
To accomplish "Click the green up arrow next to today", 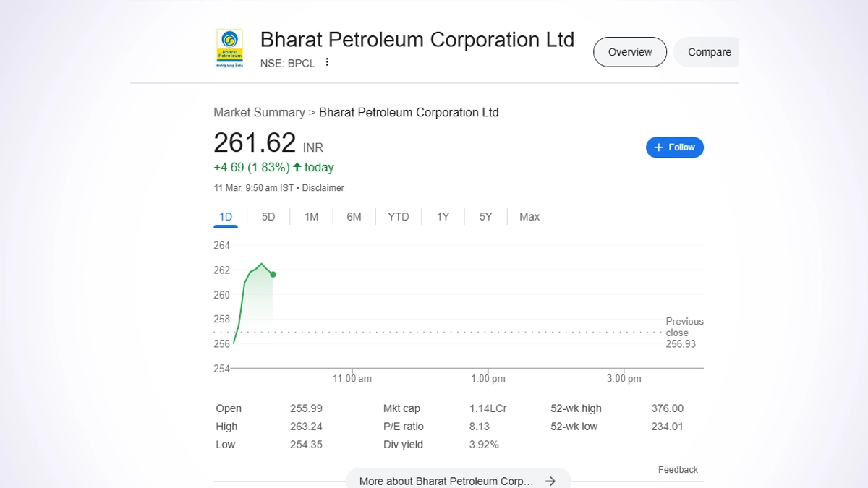I will click(x=297, y=167).
